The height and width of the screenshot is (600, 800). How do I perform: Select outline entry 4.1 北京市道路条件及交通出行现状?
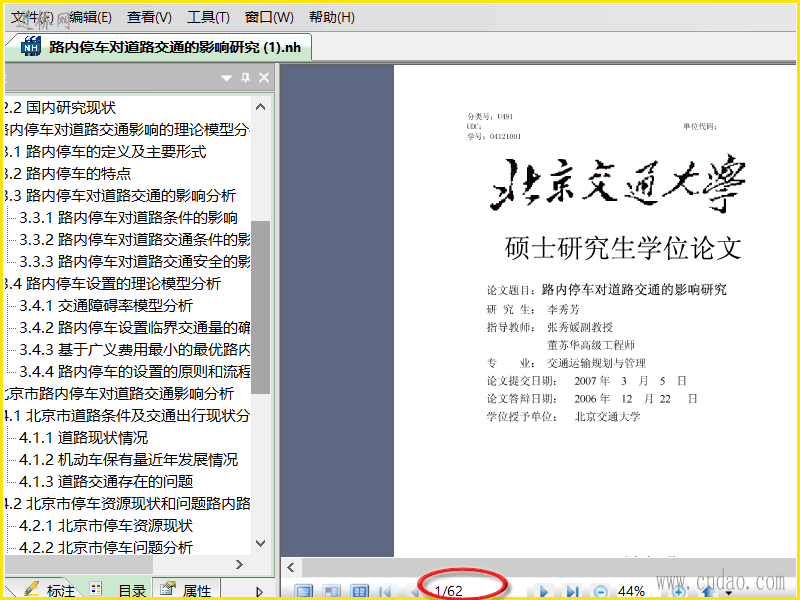point(127,415)
